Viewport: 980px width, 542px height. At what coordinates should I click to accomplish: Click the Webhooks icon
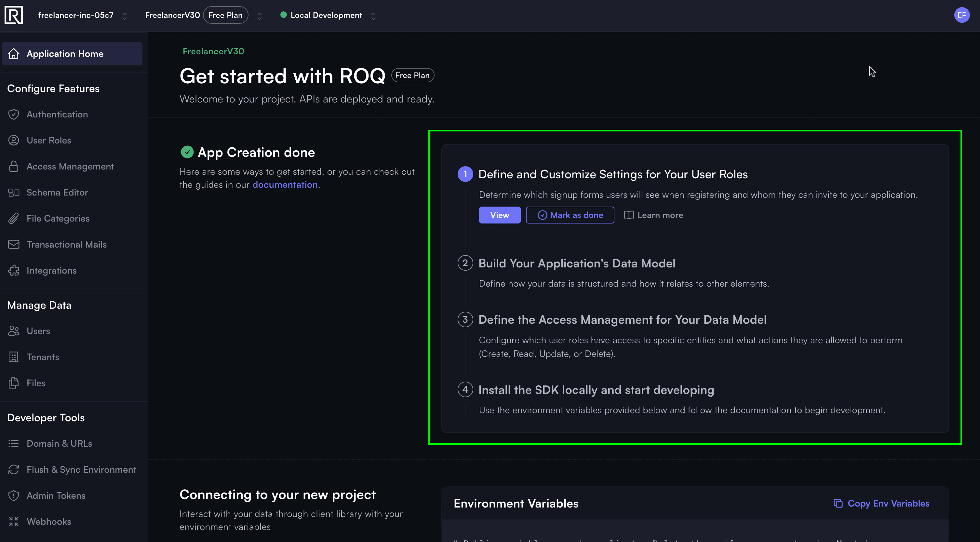[x=14, y=522]
